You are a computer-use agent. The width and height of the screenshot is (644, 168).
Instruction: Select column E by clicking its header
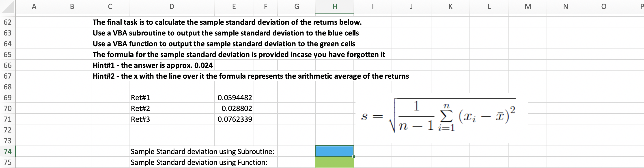point(234,7)
